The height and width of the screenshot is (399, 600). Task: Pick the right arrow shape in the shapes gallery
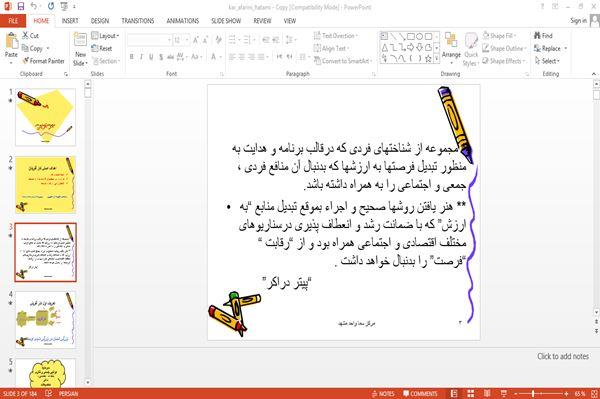(x=411, y=47)
